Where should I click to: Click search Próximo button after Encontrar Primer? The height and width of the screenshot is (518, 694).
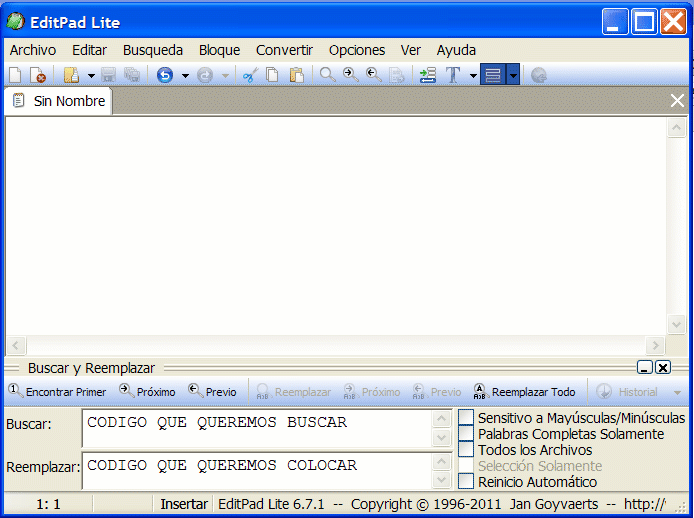(147, 392)
